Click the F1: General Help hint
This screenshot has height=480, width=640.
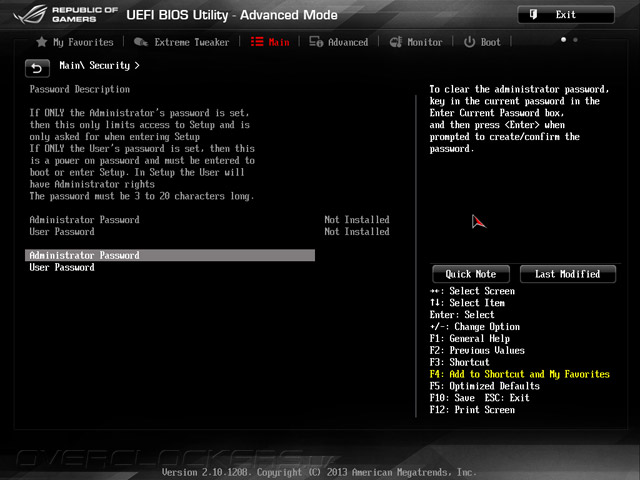point(470,339)
